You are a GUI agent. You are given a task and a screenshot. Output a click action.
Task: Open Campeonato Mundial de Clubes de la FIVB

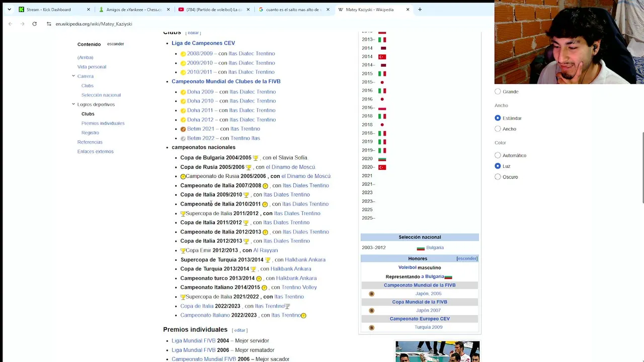point(226,81)
